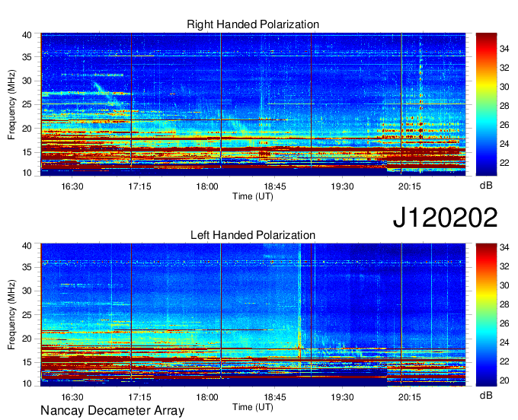Click the 25 MHz tick of Left Handed plot
518x420 pixels.
tap(27, 315)
